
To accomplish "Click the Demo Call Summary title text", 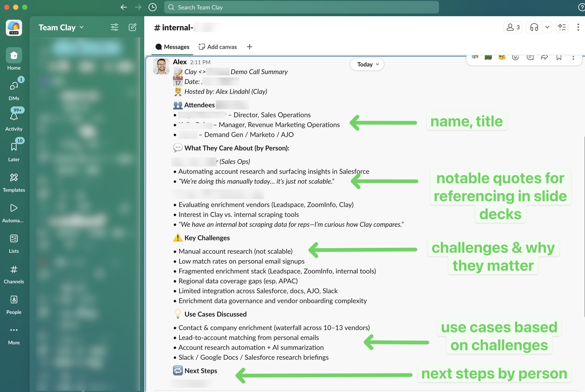I will coord(259,72).
